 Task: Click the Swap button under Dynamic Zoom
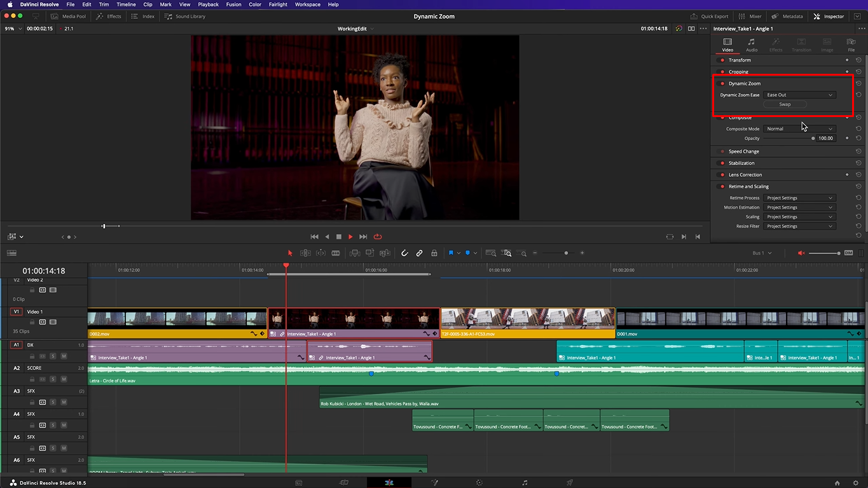(784, 104)
